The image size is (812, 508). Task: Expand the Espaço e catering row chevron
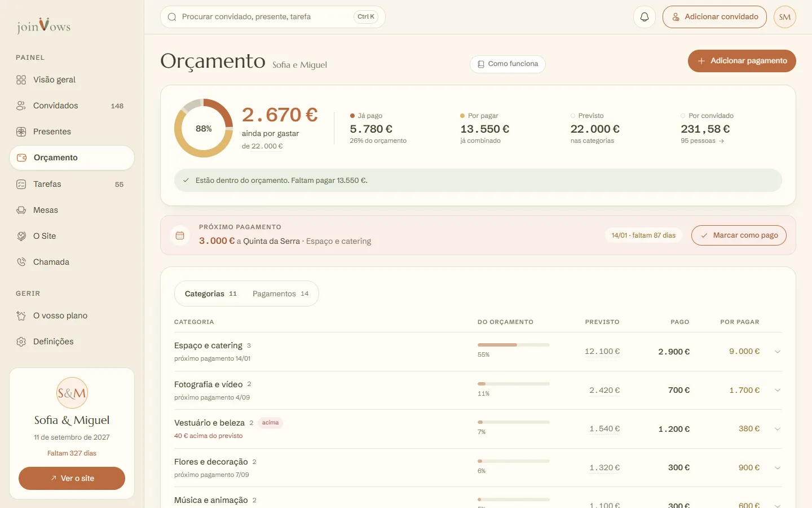coord(778,352)
